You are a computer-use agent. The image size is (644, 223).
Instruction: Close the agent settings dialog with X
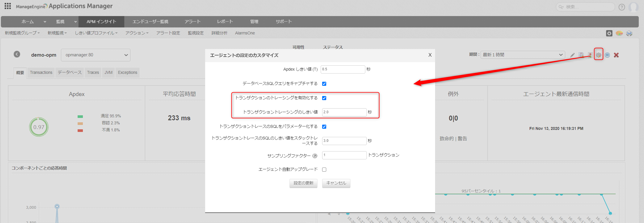click(430, 55)
